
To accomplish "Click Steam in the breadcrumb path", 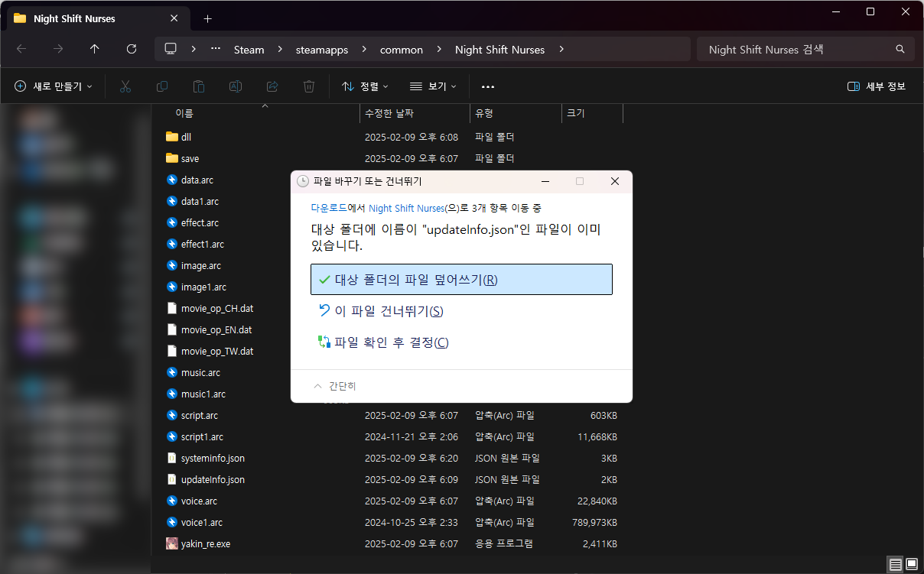I will [x=249, y=49].
